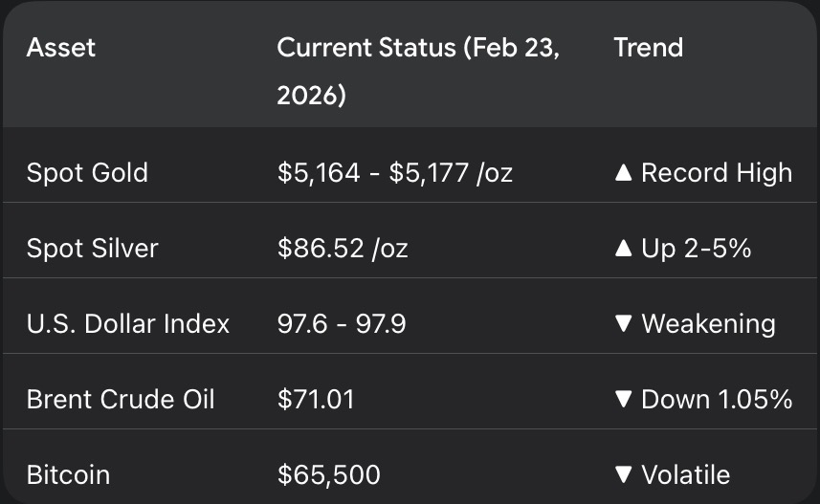Click the Bitcoin price $65,500
The image size is (820, 504).
click(x=328, y=475)
